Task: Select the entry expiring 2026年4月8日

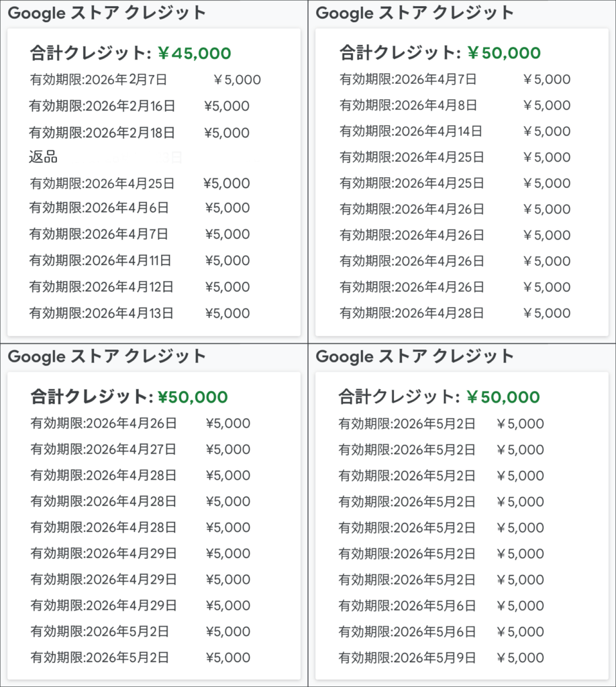Action: tap(408, 105)
